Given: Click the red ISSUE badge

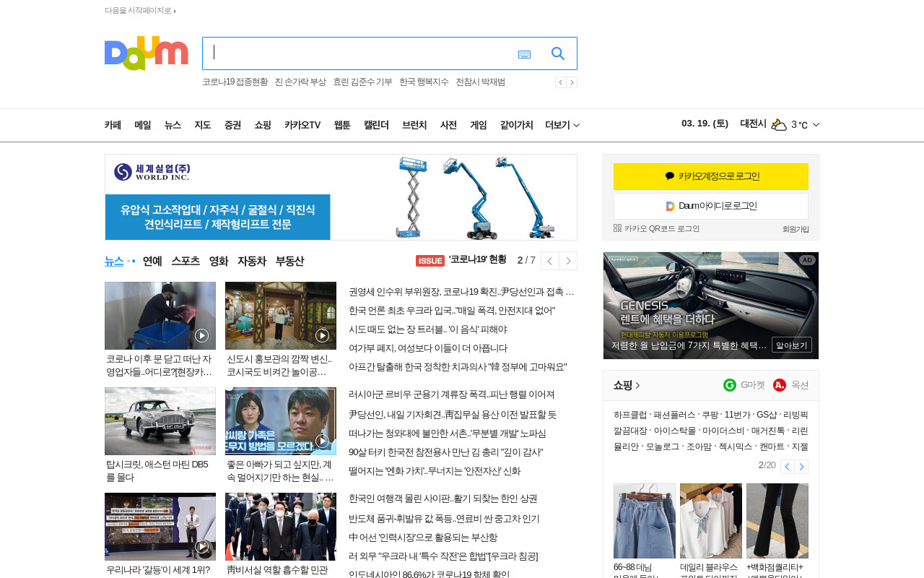Looking at the screenshot, I should (x=430, y=261).
